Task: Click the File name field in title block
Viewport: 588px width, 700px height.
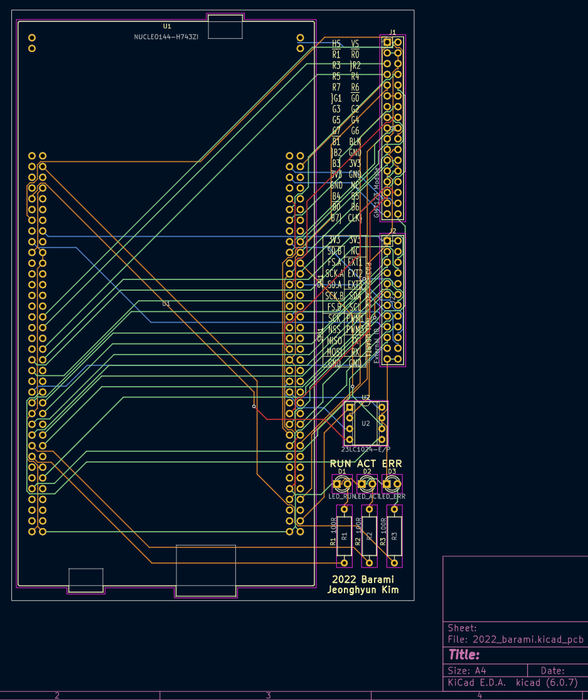Action: [515, 640]
